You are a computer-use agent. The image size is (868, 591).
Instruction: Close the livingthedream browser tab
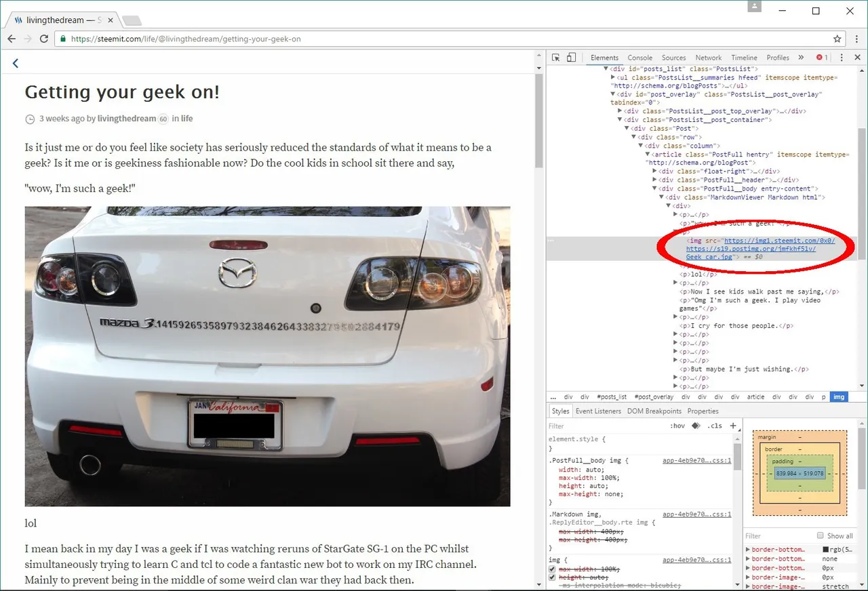(x=110, y=20)
